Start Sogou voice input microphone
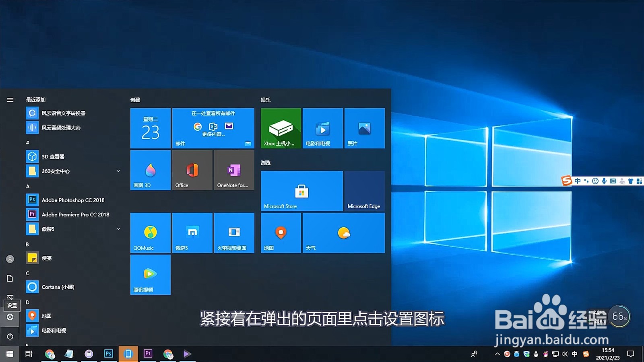Screen dimensions: 644x362 604,181
